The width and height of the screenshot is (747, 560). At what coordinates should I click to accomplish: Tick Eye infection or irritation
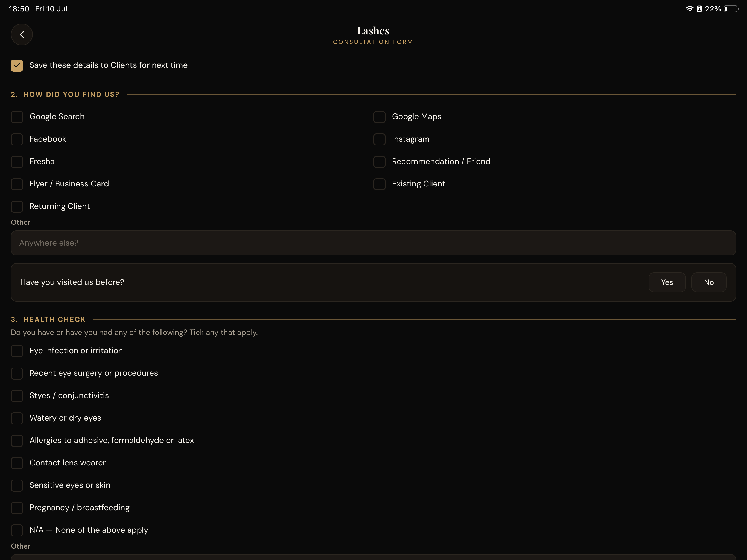coord(17,351)
